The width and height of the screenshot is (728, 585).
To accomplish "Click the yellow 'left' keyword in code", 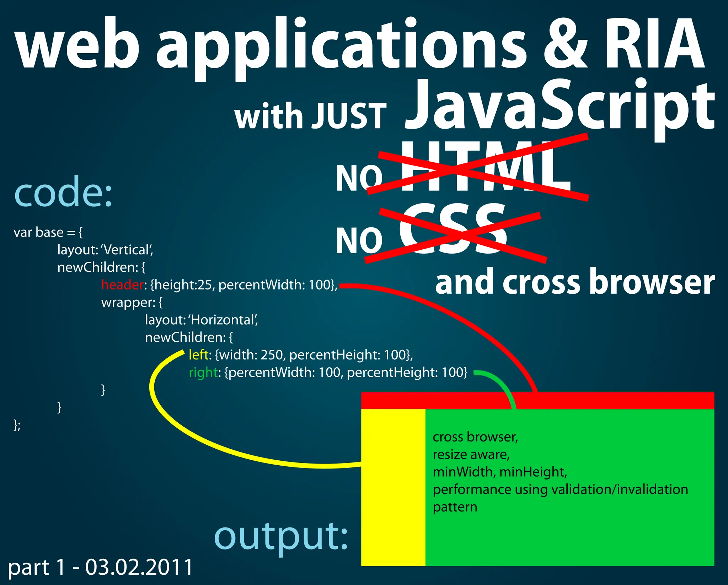I will [x=198, y=355].
